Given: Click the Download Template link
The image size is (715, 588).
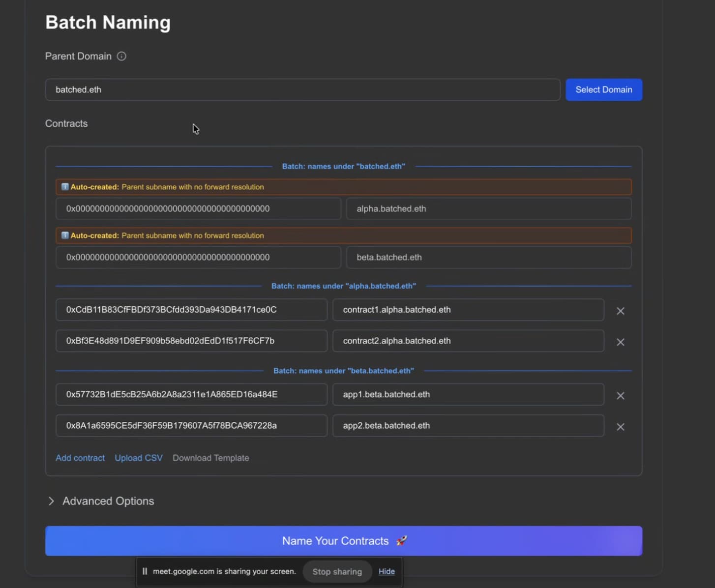Looking at the screenshot, I should click(x=210, y=458).
